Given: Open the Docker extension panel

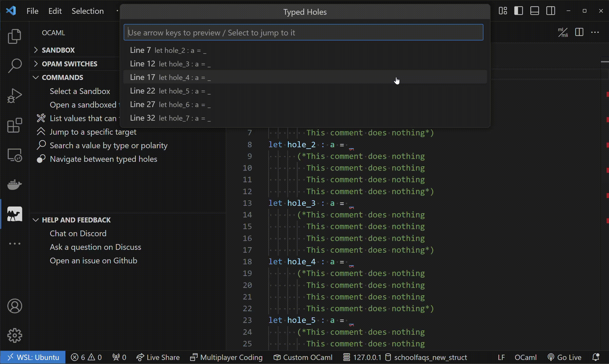Looking at the screenshot, I should [x=15, y=184].
